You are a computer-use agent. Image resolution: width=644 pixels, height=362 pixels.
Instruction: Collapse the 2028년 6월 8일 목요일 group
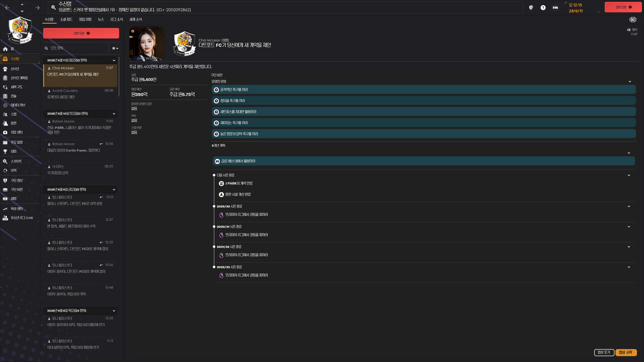pyautogui.click(x=114, y=311)
